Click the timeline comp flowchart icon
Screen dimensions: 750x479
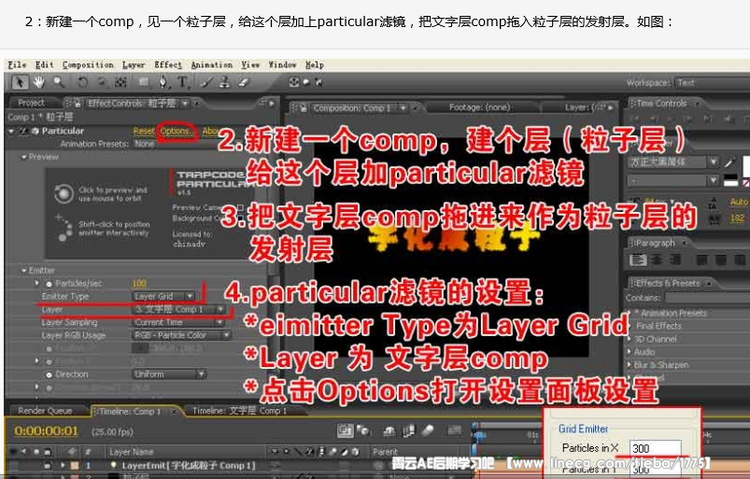tap(345, 431)
